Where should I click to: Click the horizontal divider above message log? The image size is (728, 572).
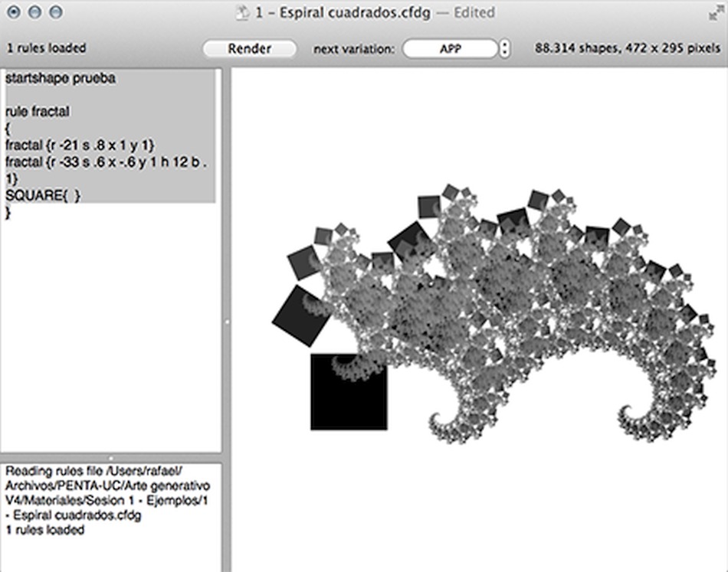110,458
